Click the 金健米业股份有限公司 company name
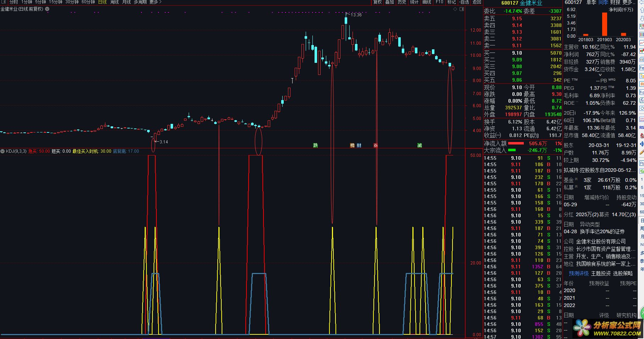The height and width of the screenshot is (339, 644). (601, 241)
